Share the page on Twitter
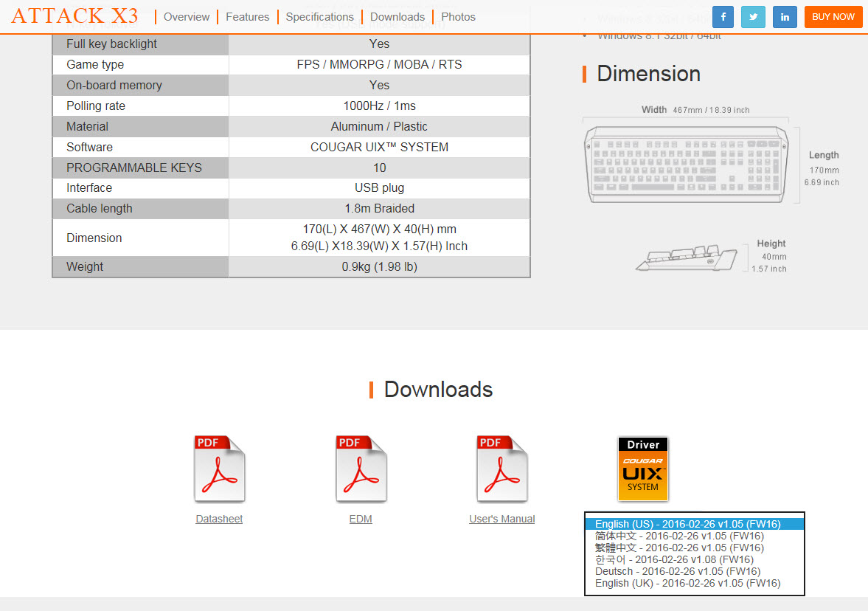Screen dimensions: 868x611 tap(754, 17)
